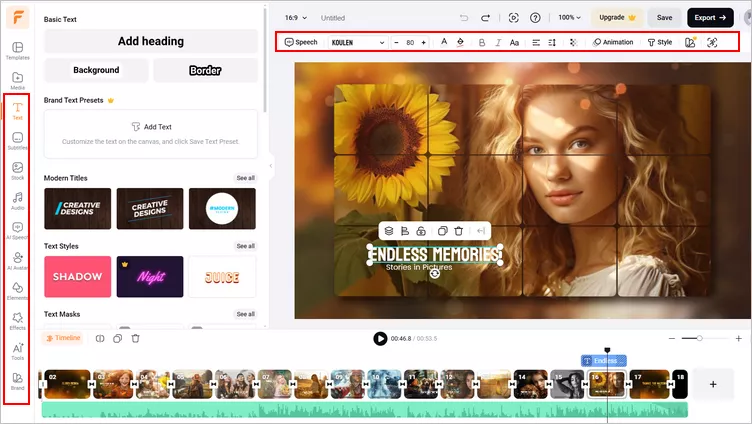
Task: Open the text highlight color picker
Action: click(460, 42)
